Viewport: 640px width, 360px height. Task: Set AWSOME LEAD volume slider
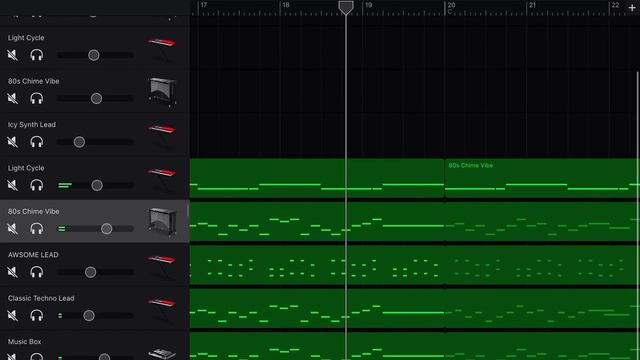pos(90,272)
